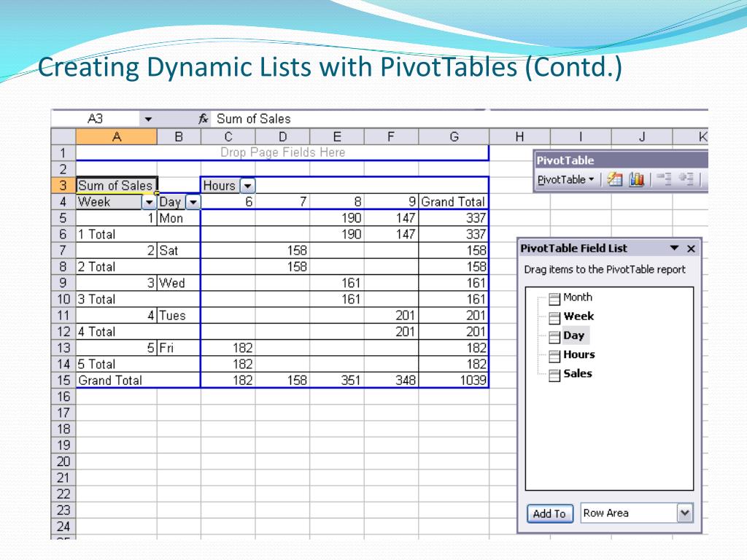
Task: Select column J header
Action: point(642,137)
